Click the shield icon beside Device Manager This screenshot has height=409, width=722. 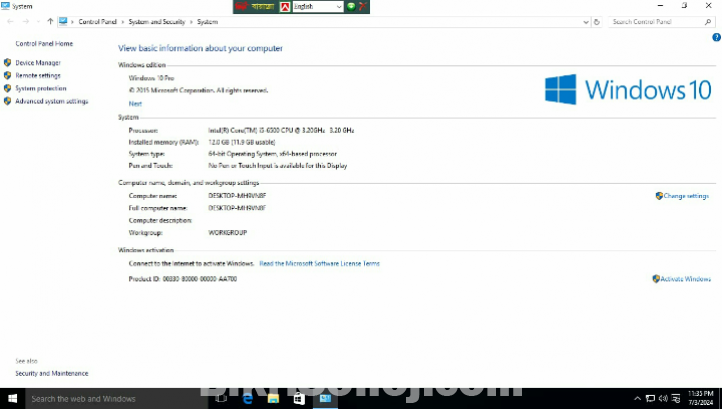pos(7,62)
